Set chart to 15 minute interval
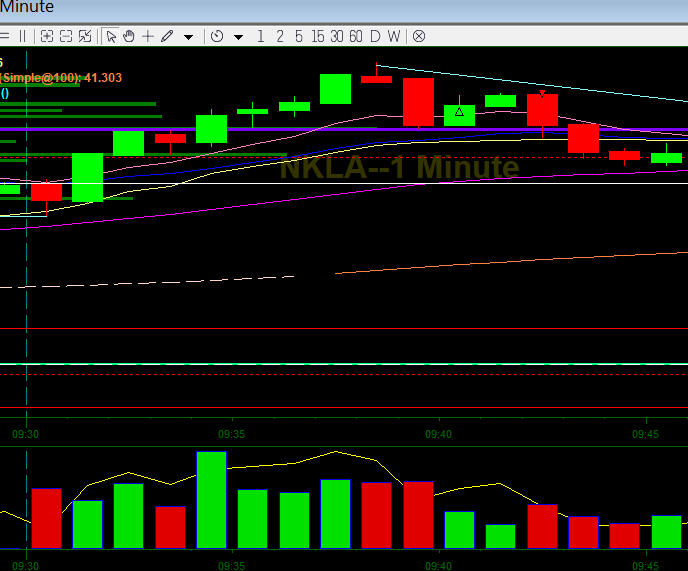 317,36
